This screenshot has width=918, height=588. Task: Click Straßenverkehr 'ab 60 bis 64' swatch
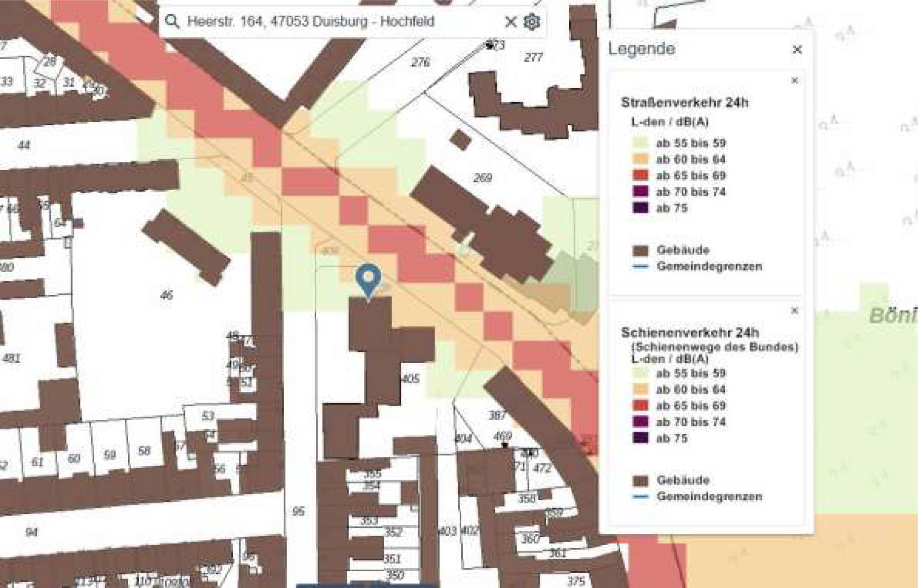coord(640,159)
